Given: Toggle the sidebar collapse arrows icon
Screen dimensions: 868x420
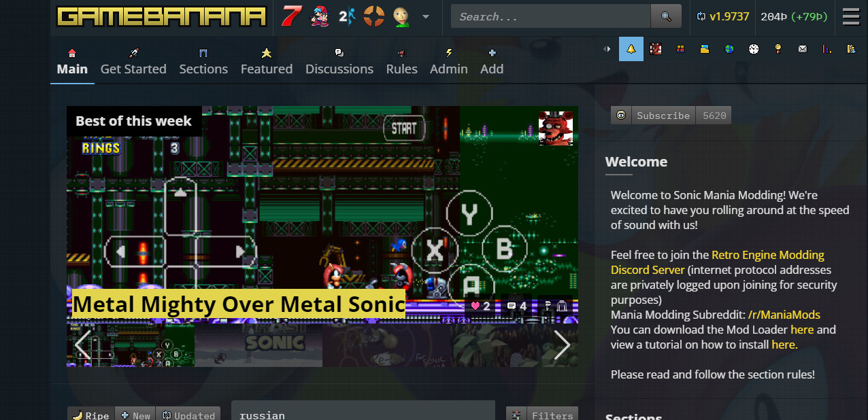Looking at the screenshot, I should (606, 48).
